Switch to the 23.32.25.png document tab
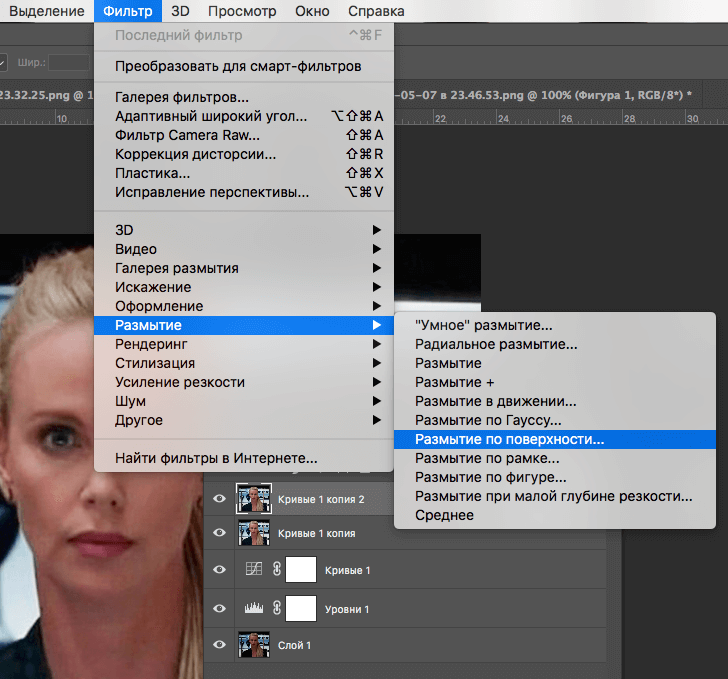728x679 pixels. (x=46, y=95)
